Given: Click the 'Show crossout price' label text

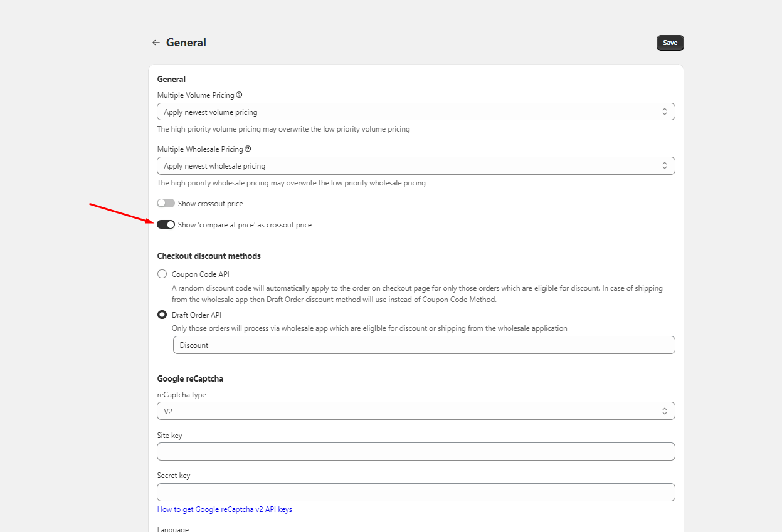Looking at the screenshot, I should pyautogui.click(x=210, y=204).
